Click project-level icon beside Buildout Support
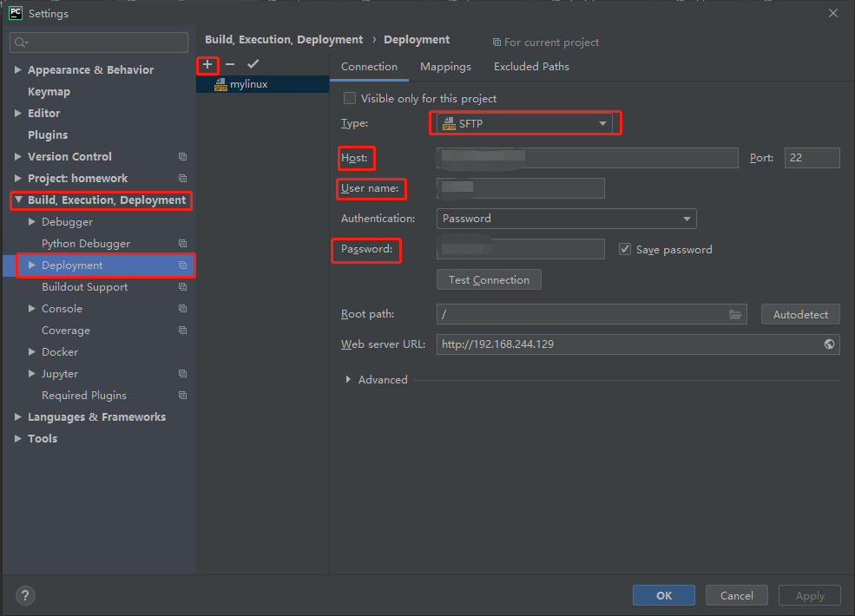Screen dimensions: 855x616 (x=182, y=287)
